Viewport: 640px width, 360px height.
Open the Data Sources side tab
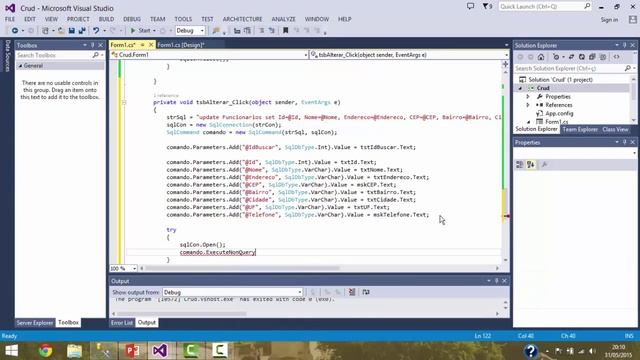click(x=7, y=56)
